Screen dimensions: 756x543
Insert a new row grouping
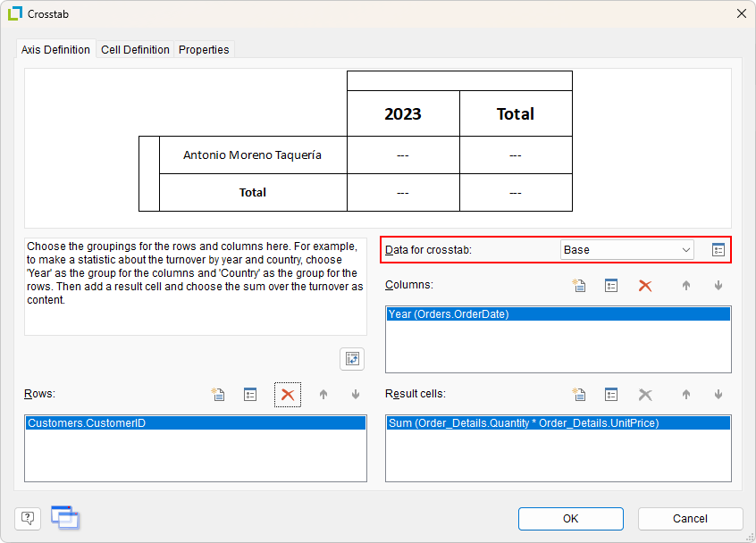point(217,395)
